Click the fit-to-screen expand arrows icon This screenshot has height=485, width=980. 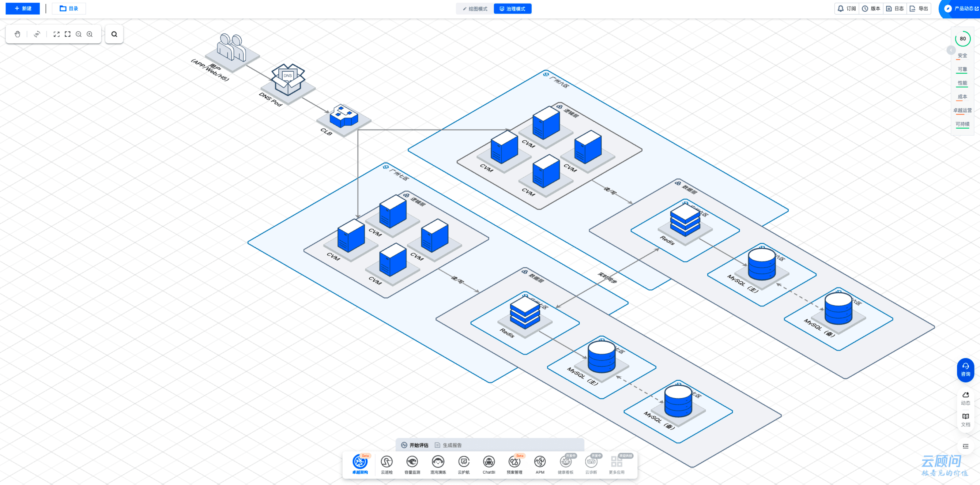(x=57, y=34)
